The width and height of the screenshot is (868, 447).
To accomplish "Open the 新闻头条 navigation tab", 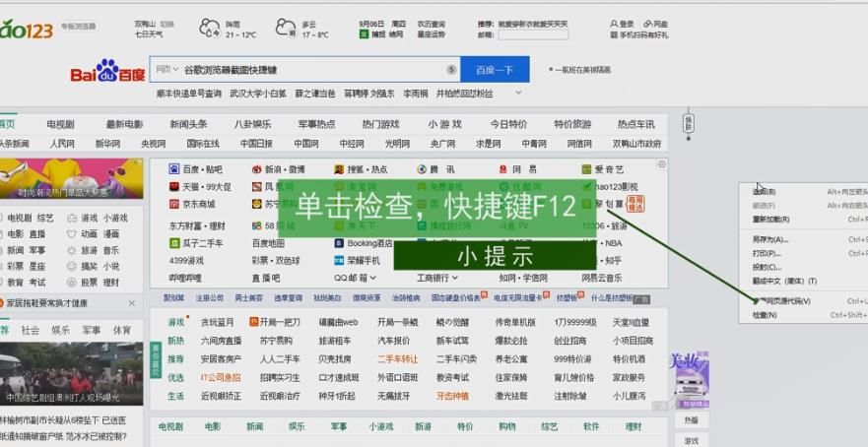I will [188, 124].
